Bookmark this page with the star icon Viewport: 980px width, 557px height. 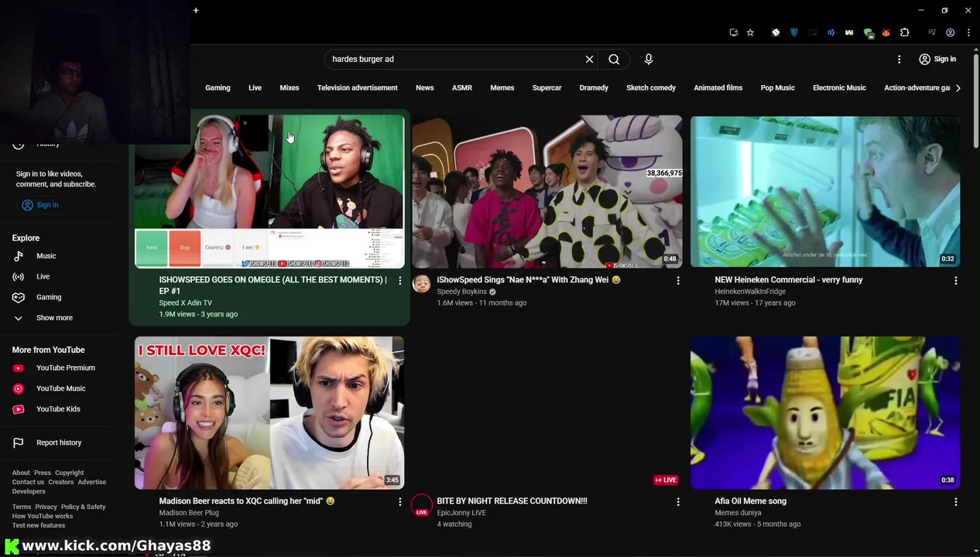tap(750, 32)
